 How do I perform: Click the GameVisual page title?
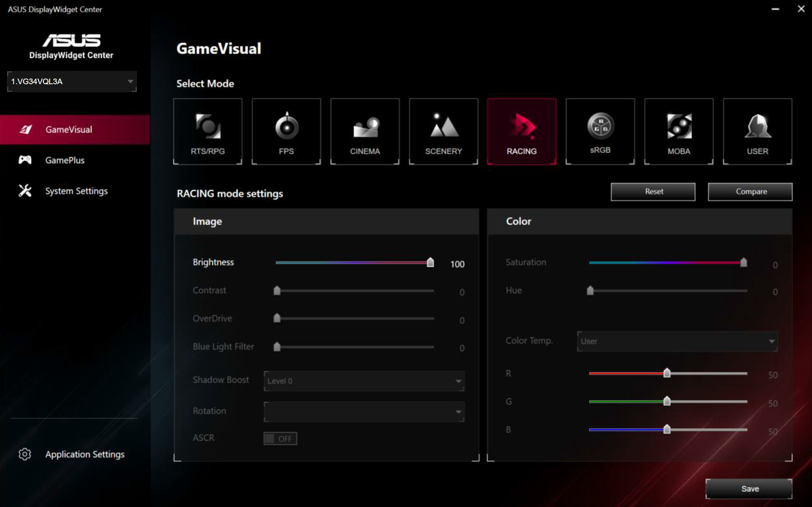tap(219, 48)
